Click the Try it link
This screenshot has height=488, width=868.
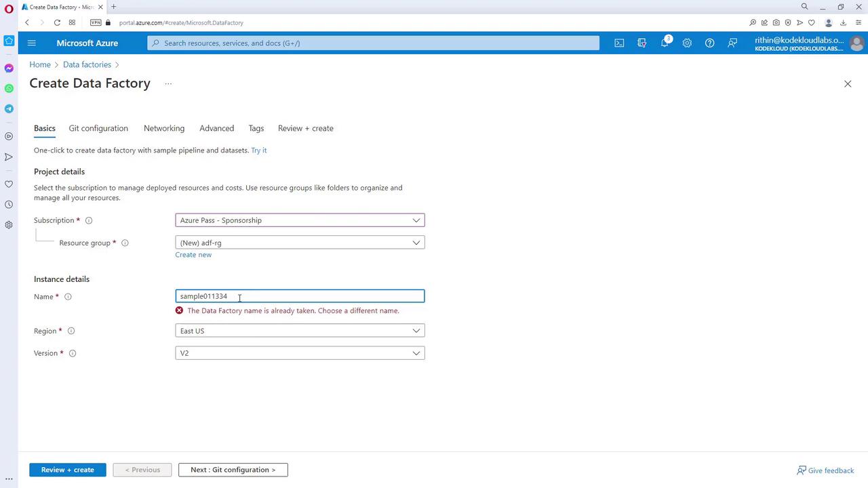[259, 150]
